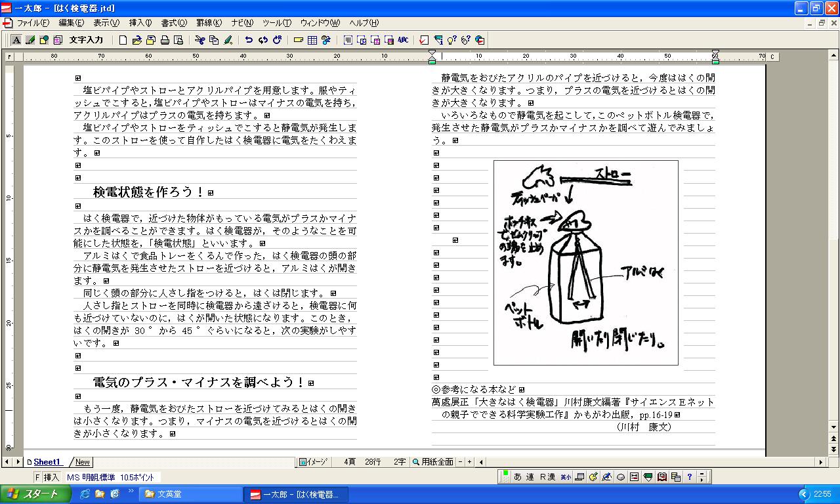Save the document using the toolbar
This screenshot has width=840, height=504.
[150, 40]
